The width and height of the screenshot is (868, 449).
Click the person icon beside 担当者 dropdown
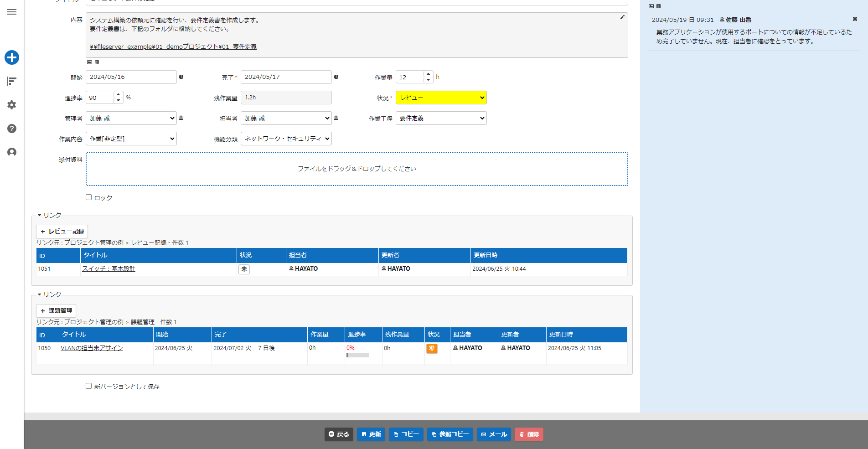336,118
